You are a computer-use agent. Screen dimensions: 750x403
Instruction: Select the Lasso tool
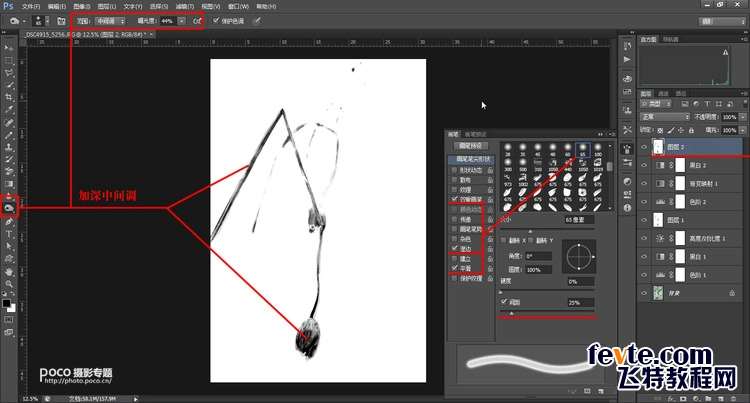tap(9, 73)
